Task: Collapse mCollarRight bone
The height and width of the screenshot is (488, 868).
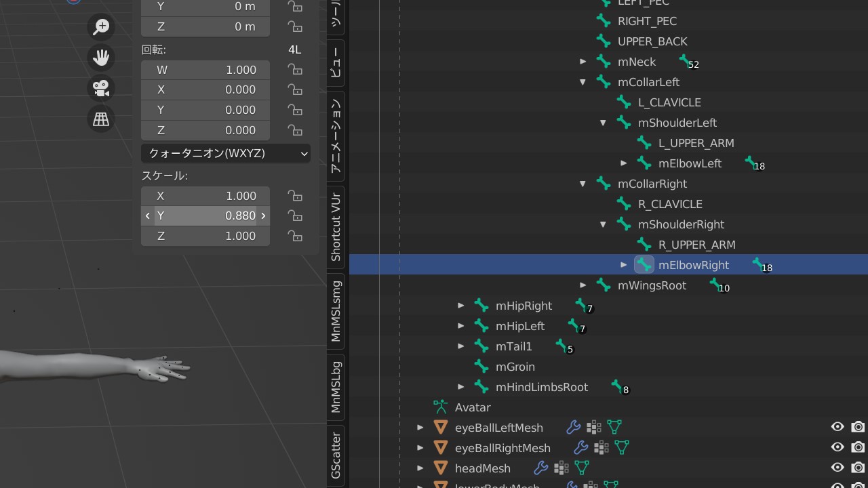Action: [x=583, y=184]
